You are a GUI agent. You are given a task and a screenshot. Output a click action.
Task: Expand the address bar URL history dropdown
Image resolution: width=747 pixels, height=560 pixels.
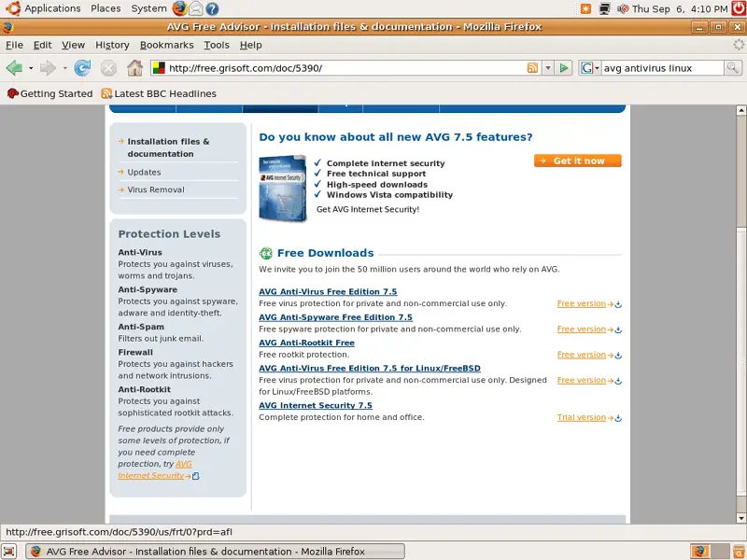(548, 68)
